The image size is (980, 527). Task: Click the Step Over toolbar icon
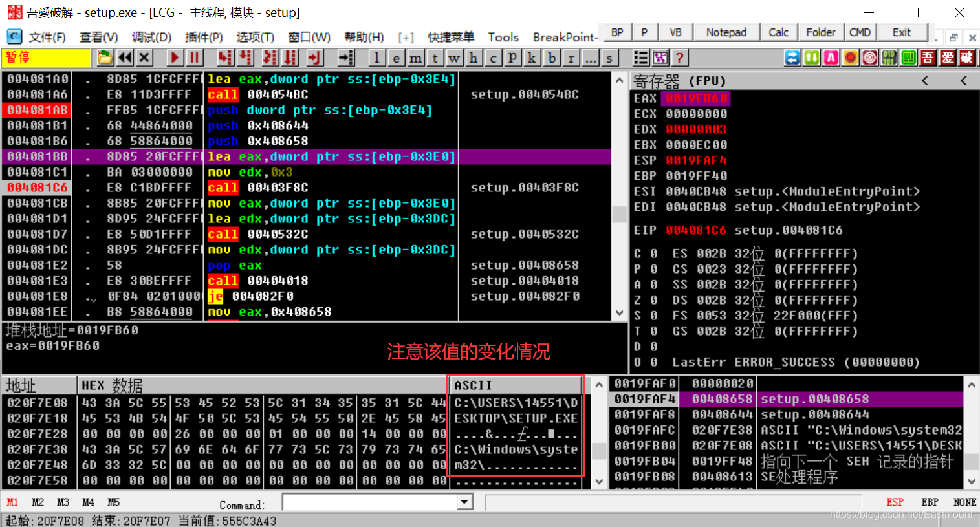point(245,58)
